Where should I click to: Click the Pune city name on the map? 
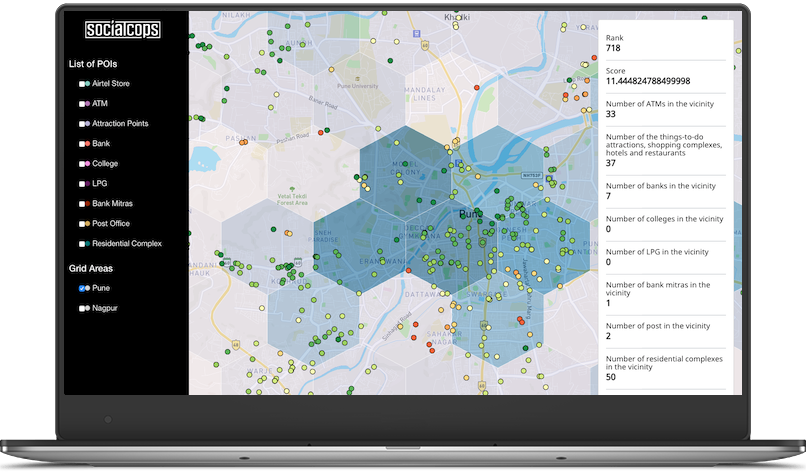tap(470, 213)
